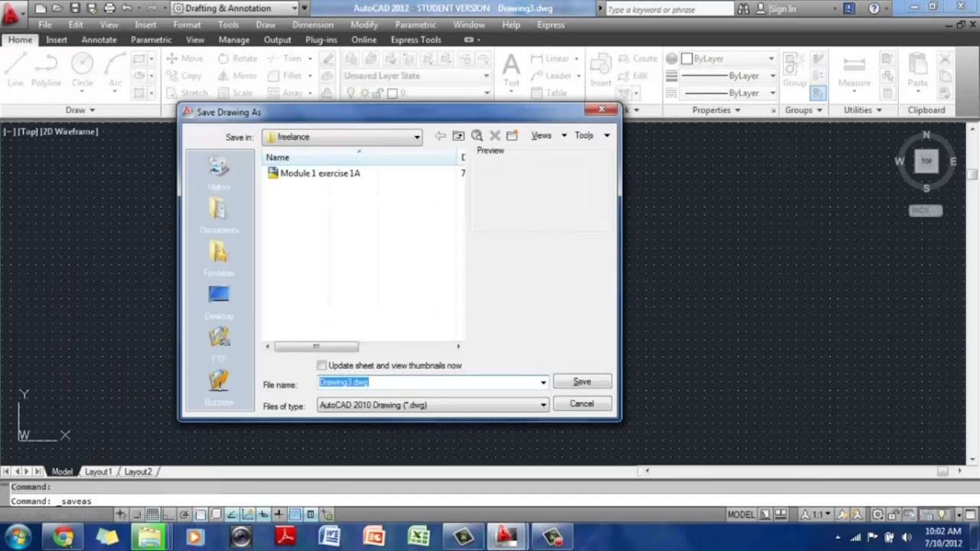Open Favorites in the dialog places sidebar
Image resolution: width=980 pixels, height=551 pixels.
(219, 259)
